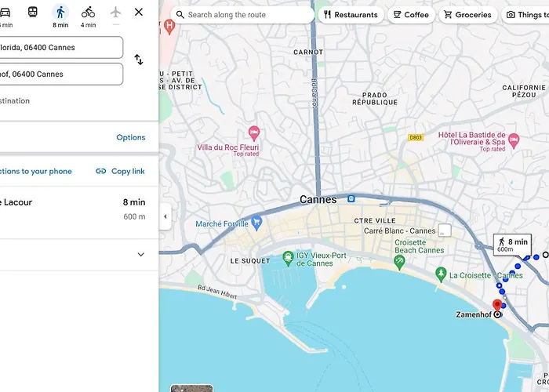This screenshot has width=549, height=392.
Task: Click Search along the route box
Action: pos(243,15)
